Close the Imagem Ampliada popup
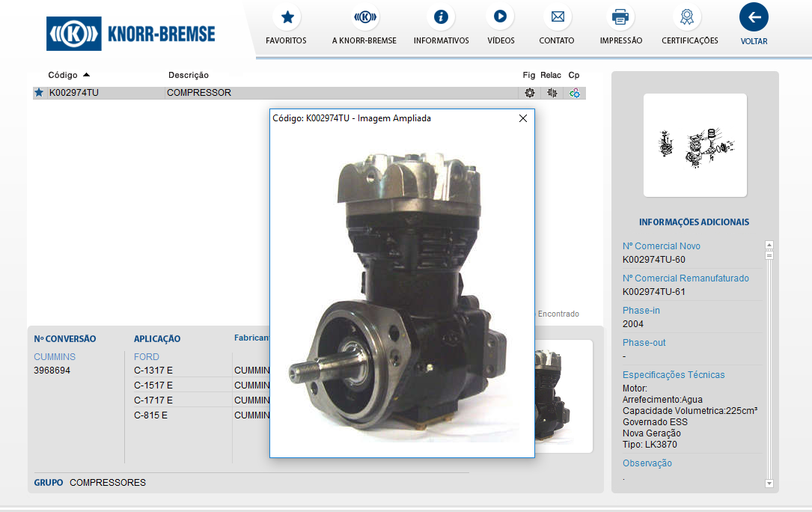 523,118
